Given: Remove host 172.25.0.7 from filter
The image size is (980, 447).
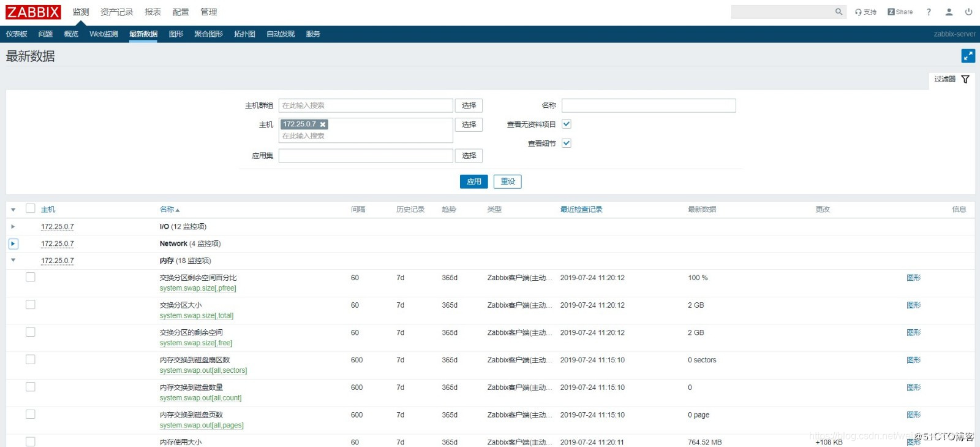Looking at the screenshot, I should point(323,124).
